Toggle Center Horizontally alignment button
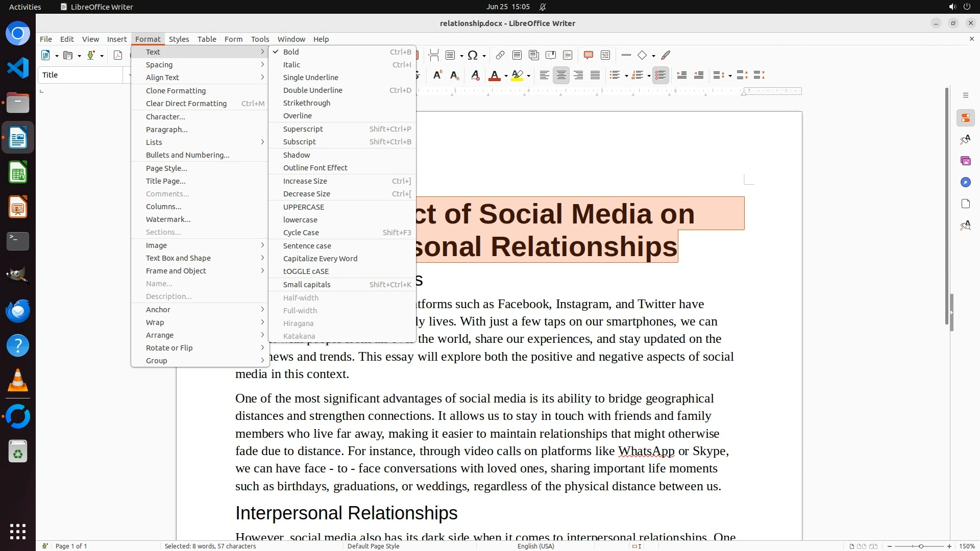Image resolution: width=980 pixels, height=551 pixels. click(561, 76)
